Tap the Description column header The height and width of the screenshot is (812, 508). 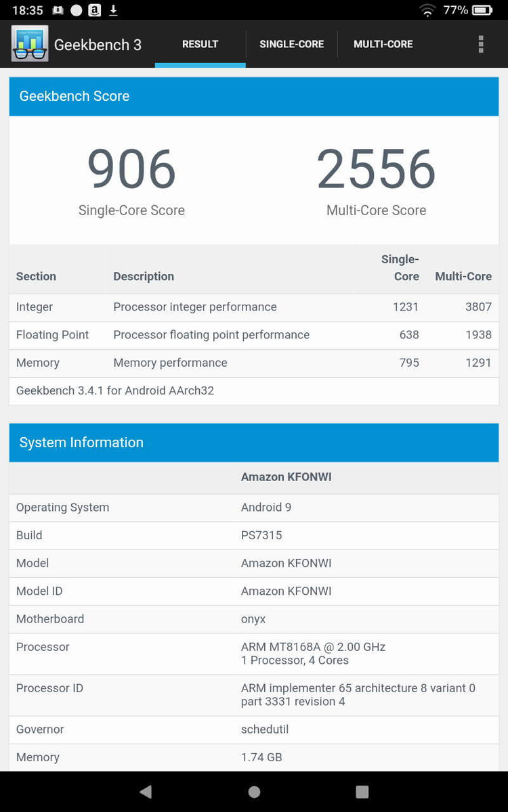(144, 276)
